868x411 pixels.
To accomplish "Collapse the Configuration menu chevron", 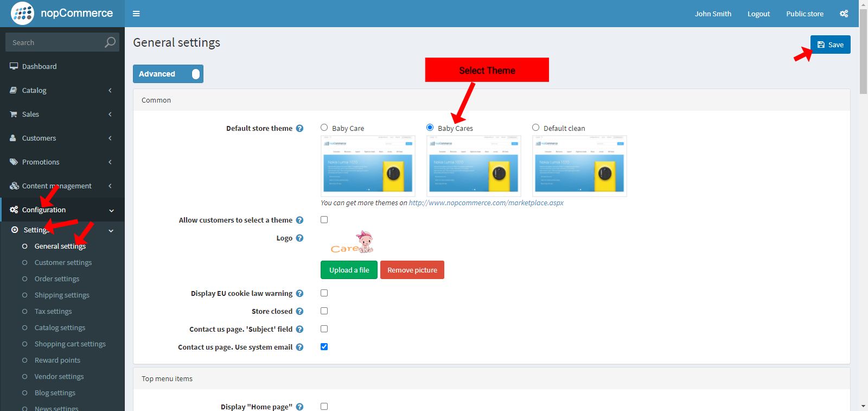I will tap(111, 210).
